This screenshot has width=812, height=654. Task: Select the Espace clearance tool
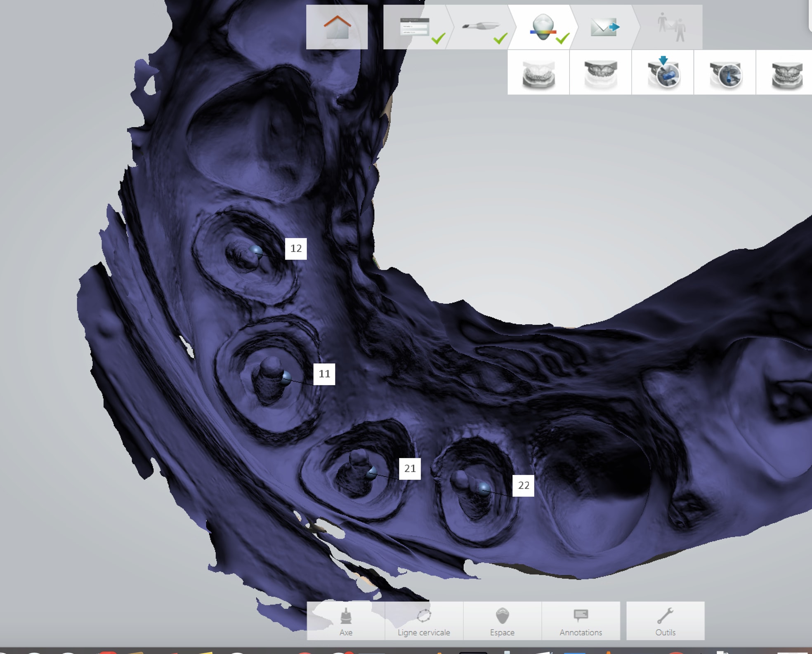click(x=502, y=621)
